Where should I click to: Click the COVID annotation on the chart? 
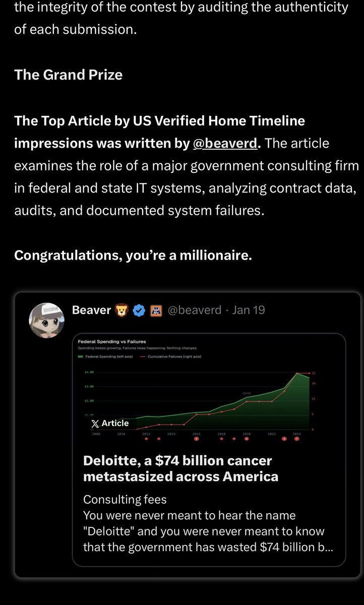247,393
